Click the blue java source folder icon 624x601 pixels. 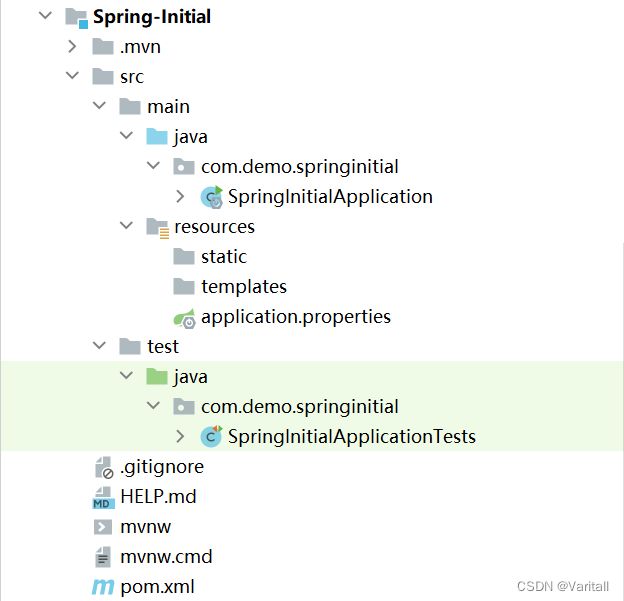[157, 137]
